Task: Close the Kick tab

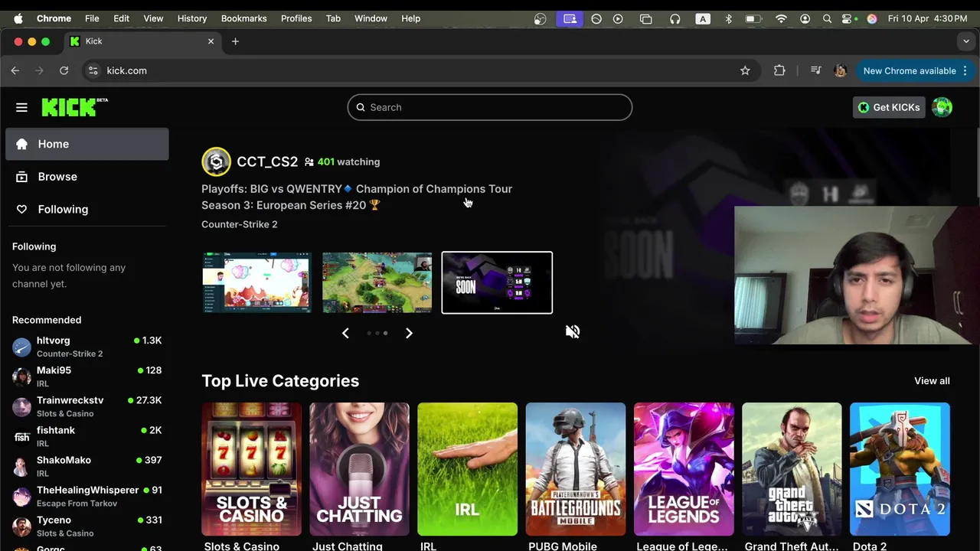Action: click(211, 41)
